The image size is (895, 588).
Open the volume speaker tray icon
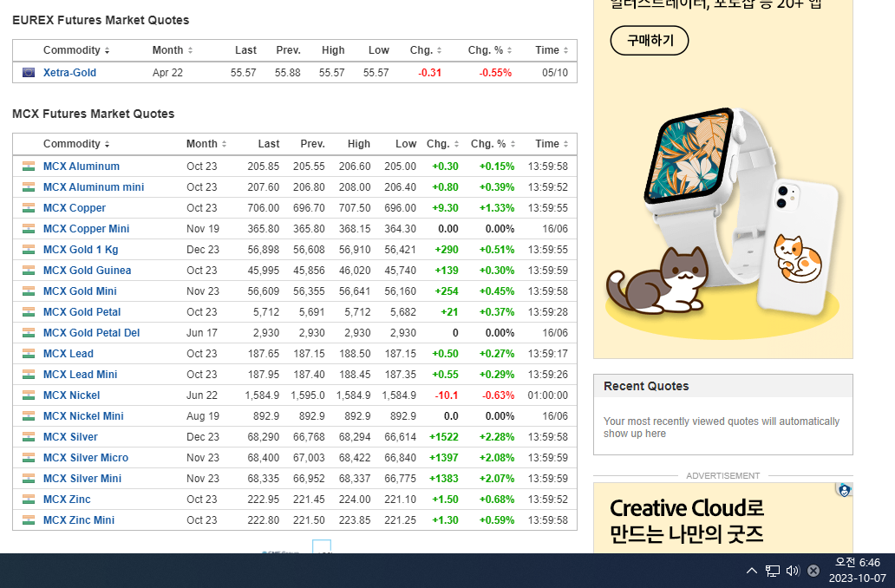tap(793, 571)
